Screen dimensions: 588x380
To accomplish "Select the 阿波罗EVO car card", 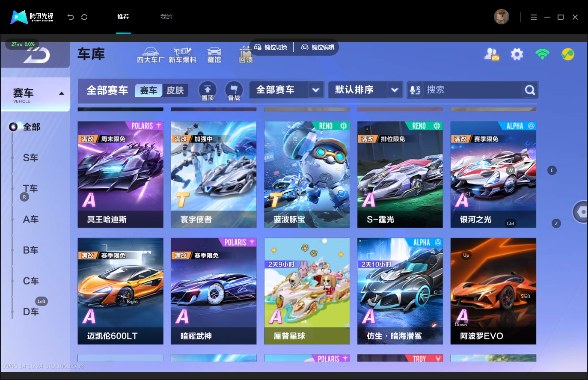I will (x=493, y=291).
